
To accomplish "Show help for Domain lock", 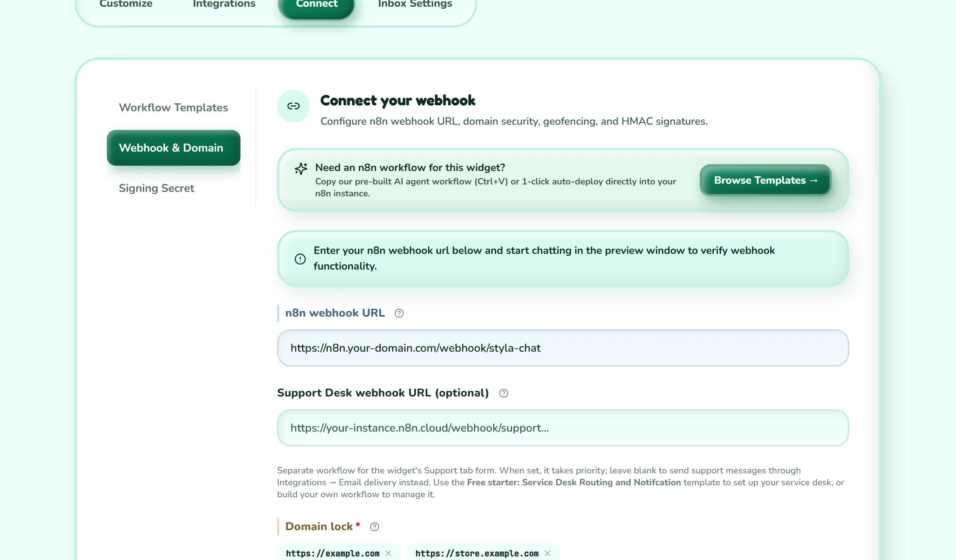I will [375, 527].
